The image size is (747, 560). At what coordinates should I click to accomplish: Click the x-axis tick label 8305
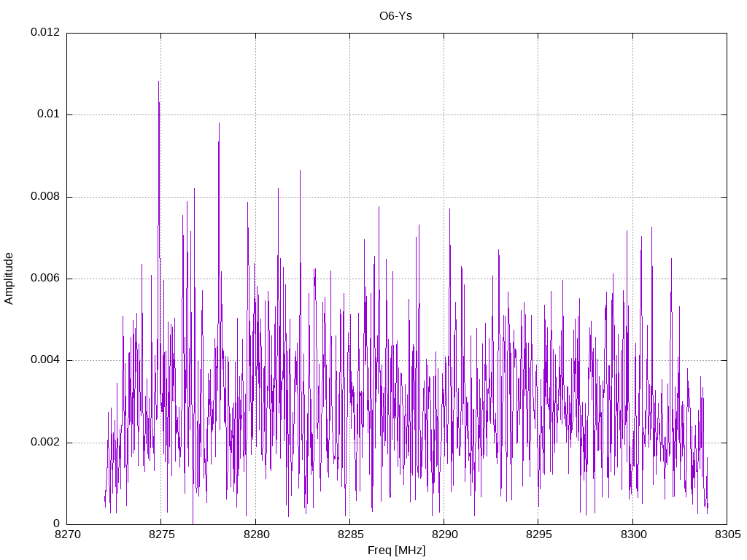coord(727,534)
